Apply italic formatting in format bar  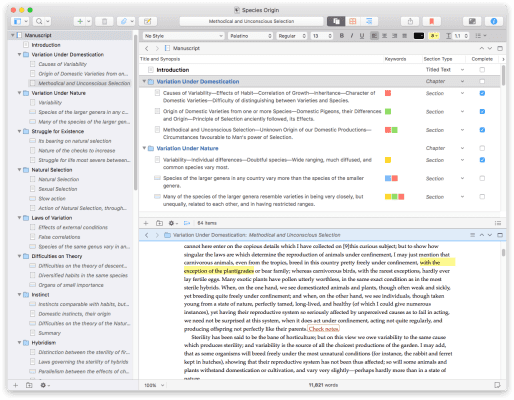point(352,36)
